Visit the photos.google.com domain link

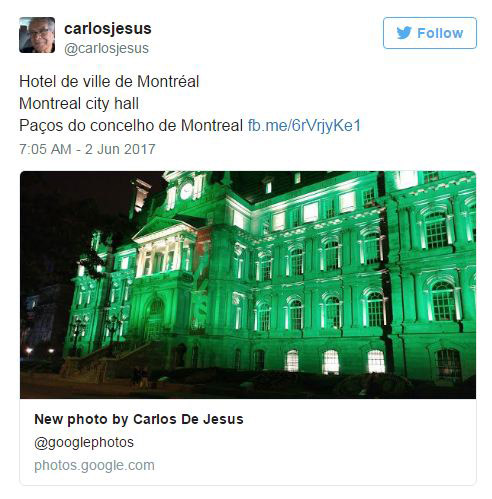[94, 465]
